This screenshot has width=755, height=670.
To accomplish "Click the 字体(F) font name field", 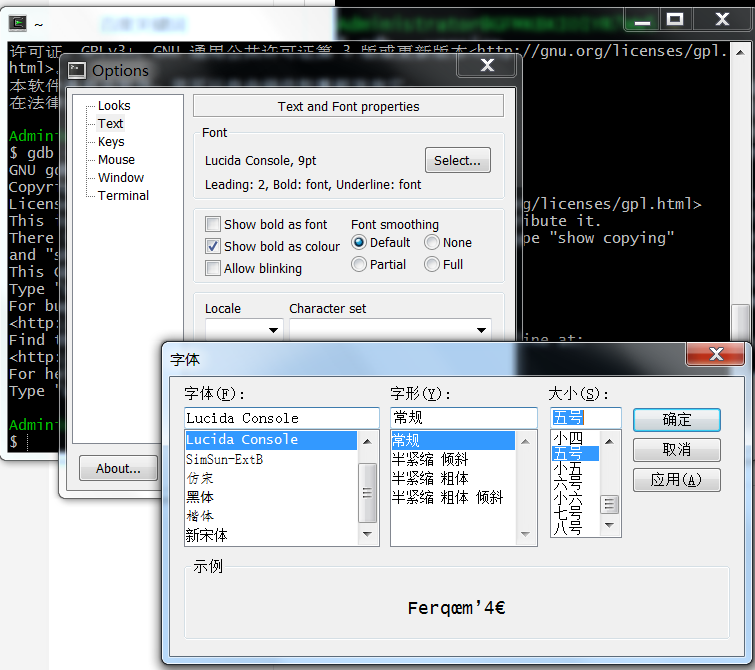I will [282, 418].
